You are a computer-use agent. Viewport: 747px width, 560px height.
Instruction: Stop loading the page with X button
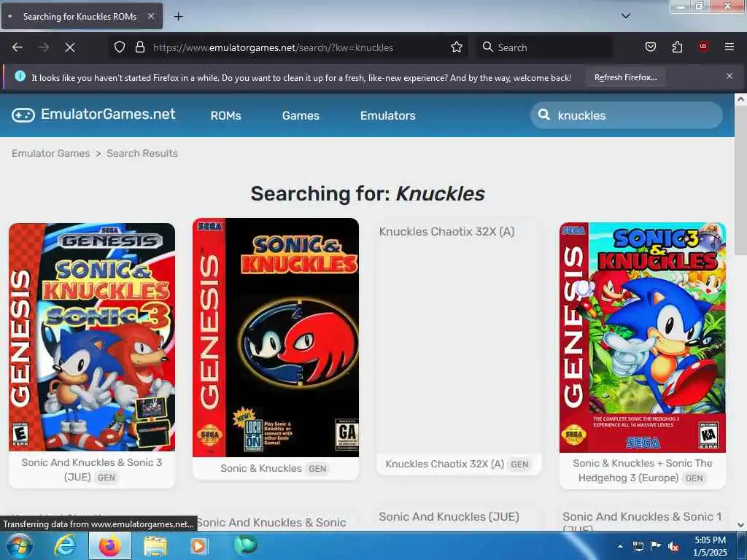(x=69, y=47)
